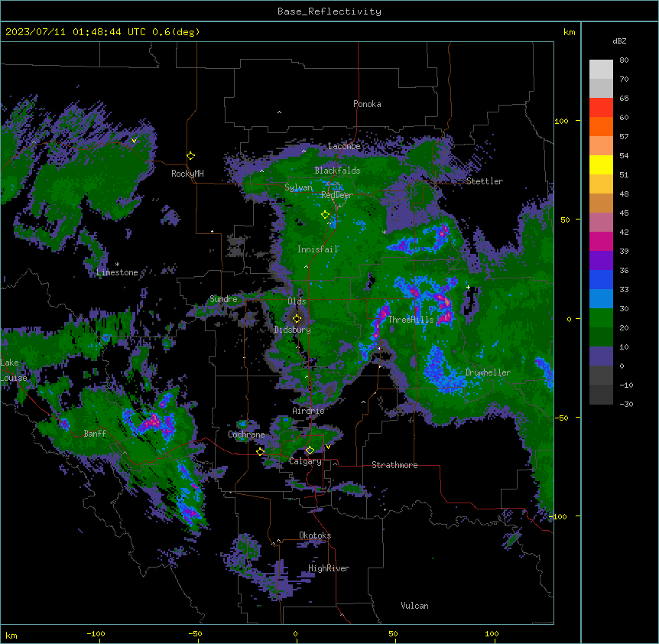Click the Cochrane label

246,434
